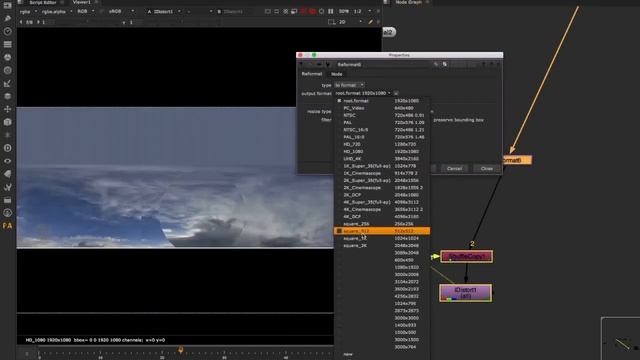Toggle the viewer pause button
This screenshot has width=640, height=360.
click(331, 11)
